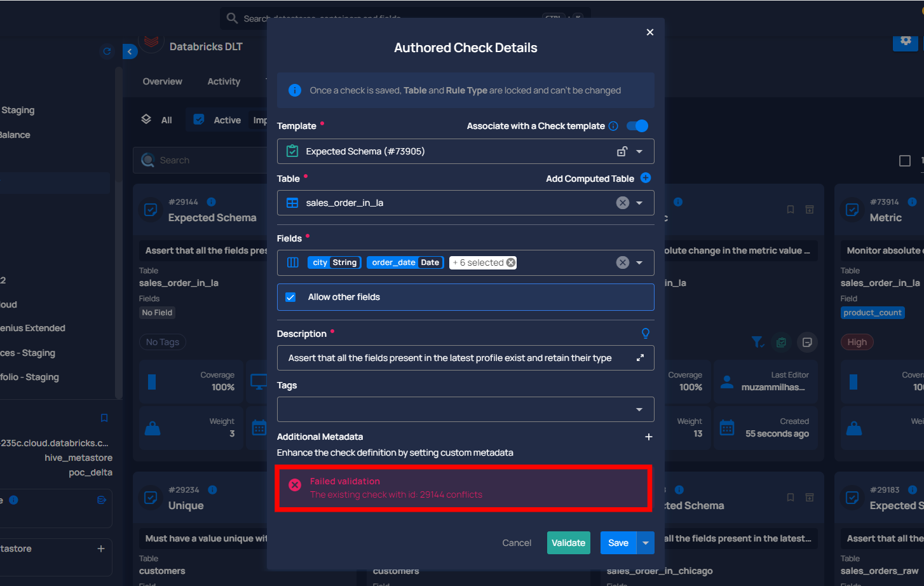Select the enius Extended sidebar item
Screen dimensions: 924x586
tap(32, 328)
